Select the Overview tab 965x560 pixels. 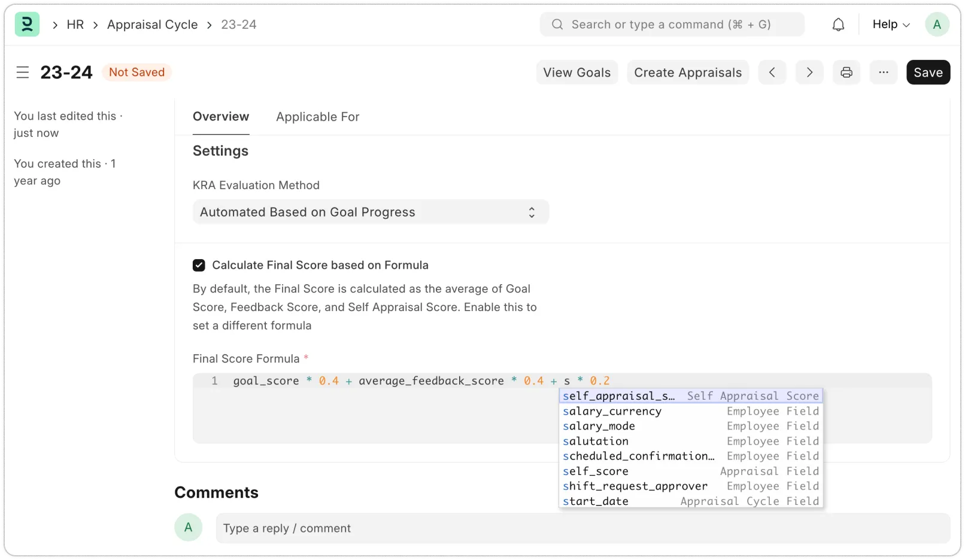(x=221, y=117)
